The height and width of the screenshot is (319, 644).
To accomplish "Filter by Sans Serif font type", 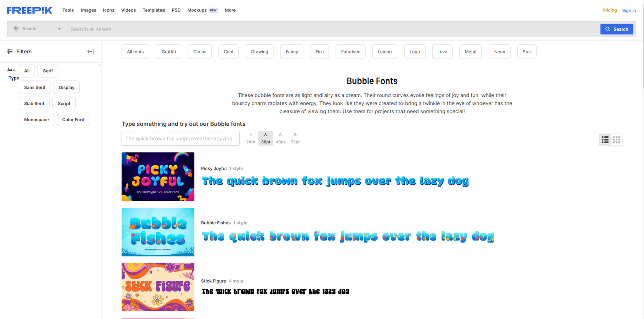I will point(35,87).
